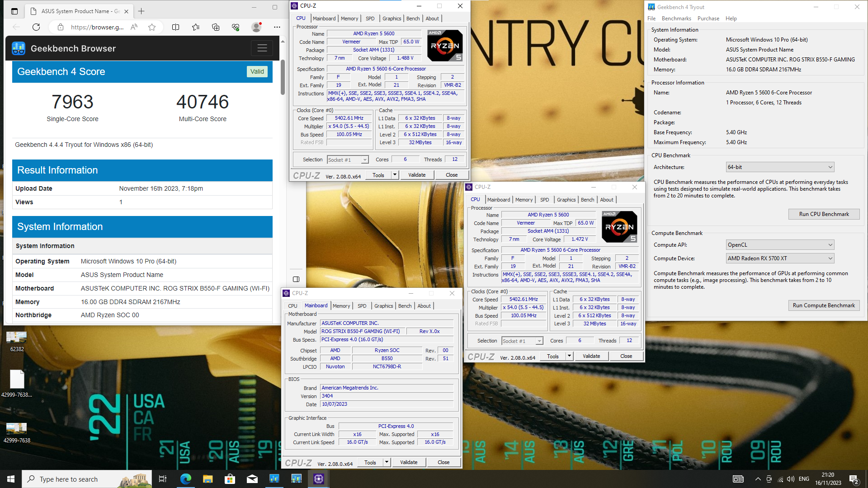Image resolution: width=868 pixels, height=488 pixels.
Task: Open Benchmarks menu in Geekbench 4
Action: pyautogui.click(x=676, y=19)
